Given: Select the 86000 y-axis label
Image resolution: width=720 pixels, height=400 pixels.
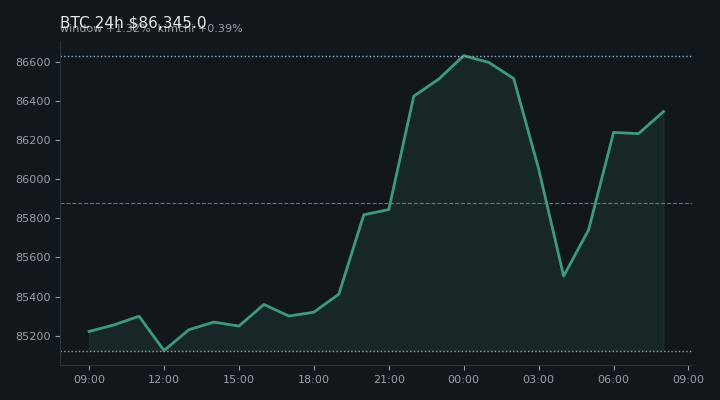Looking at the screenshot, I should 33,179.
